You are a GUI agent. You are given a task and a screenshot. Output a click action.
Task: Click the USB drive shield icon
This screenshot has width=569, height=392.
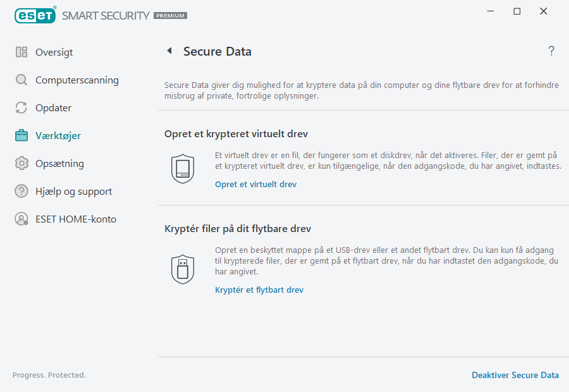(x=183, y=269)
